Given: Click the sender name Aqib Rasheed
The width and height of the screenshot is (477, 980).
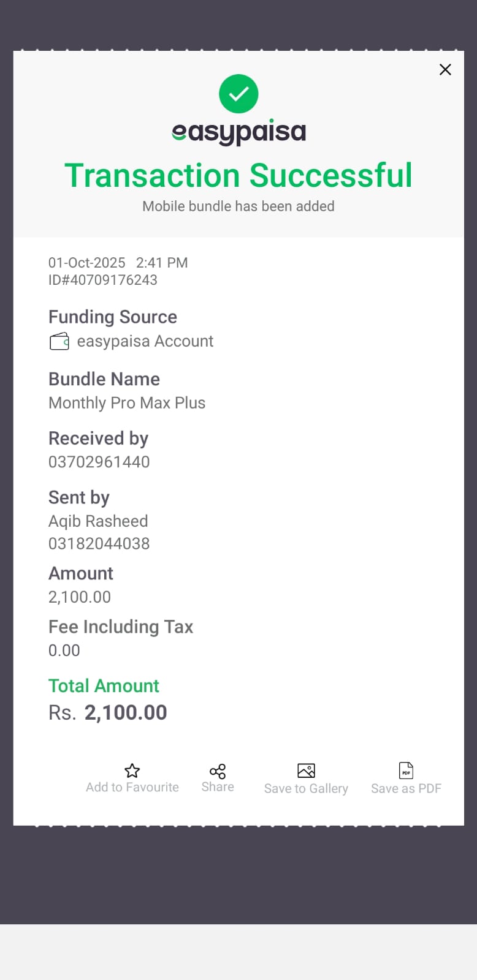Looking at the screenshot, I should click(98, 521).
